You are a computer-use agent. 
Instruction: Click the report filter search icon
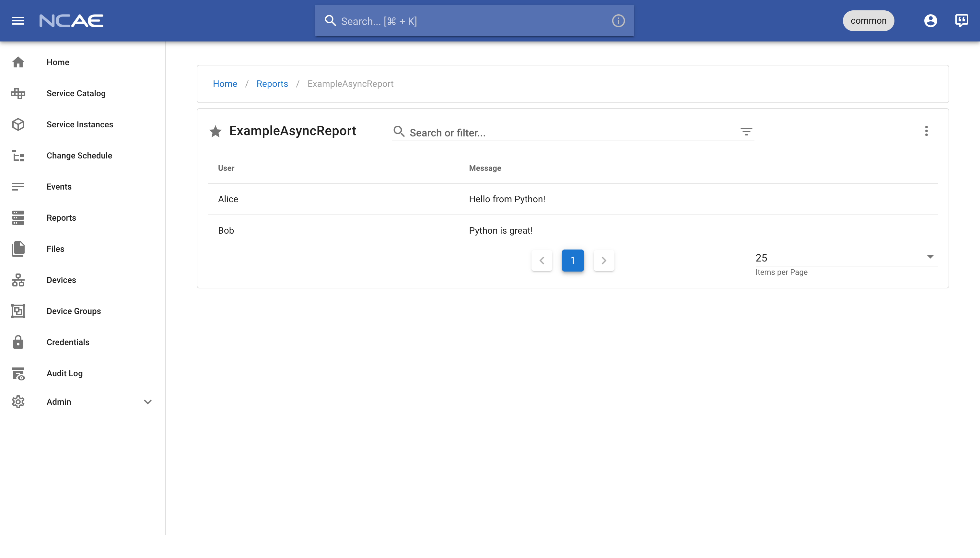coord(399,132)
